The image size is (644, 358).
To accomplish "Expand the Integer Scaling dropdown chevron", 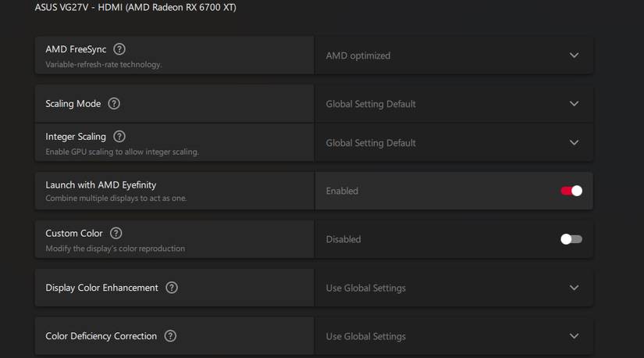I will coord(574,143).
